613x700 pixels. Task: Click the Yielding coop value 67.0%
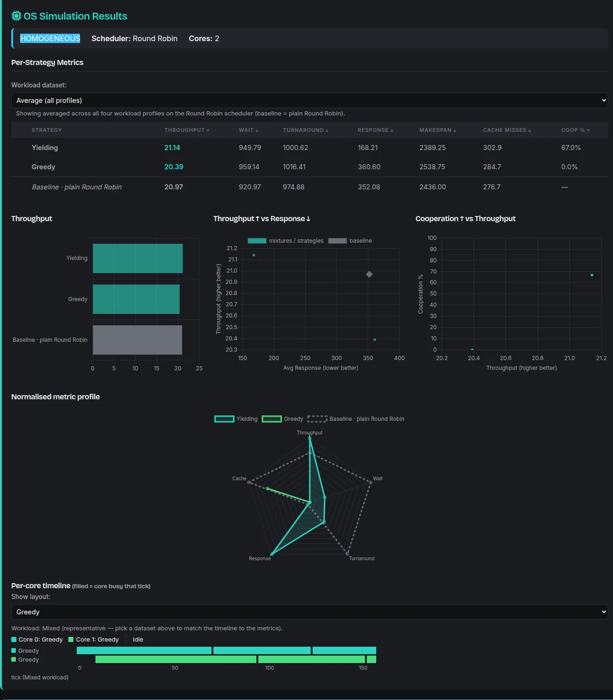(571, 148)
